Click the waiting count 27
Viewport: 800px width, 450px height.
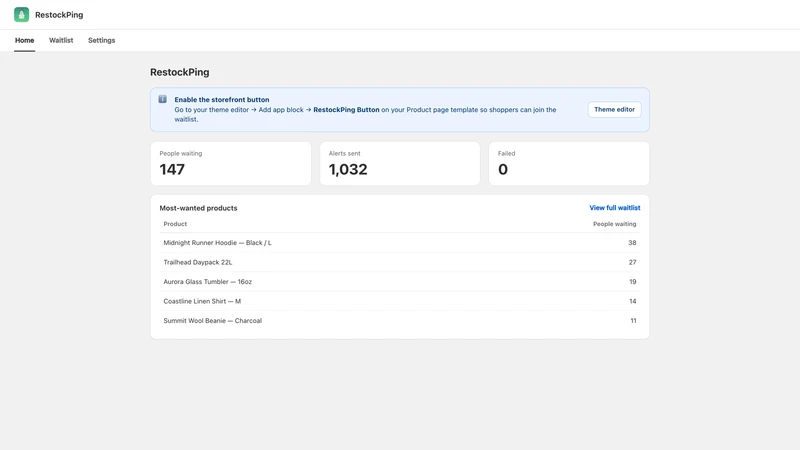point(632,262)
